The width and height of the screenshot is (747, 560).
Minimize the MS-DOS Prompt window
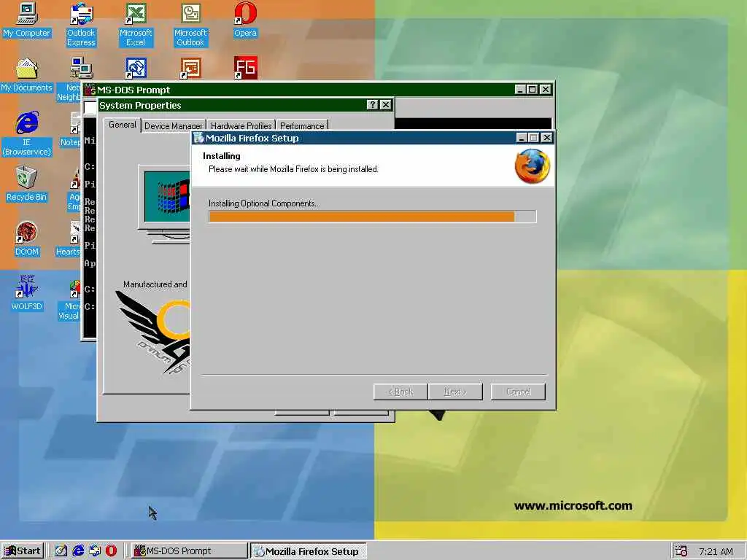(520, 90)
